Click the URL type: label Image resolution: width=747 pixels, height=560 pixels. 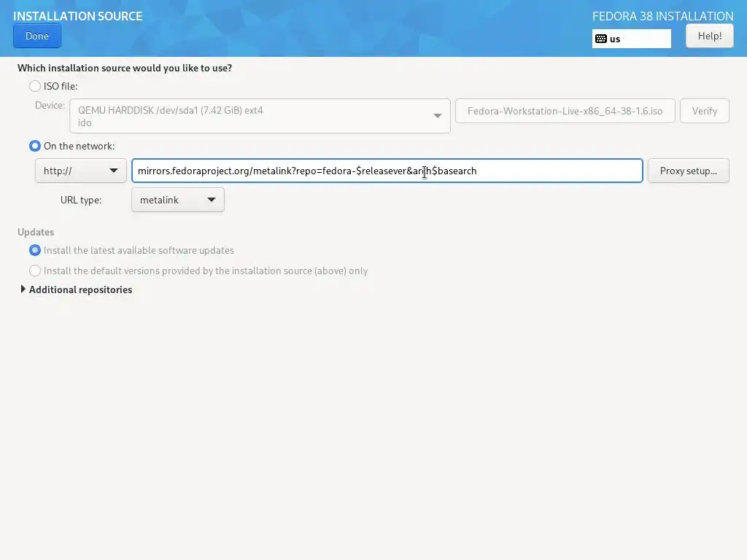tap(81, 200)
